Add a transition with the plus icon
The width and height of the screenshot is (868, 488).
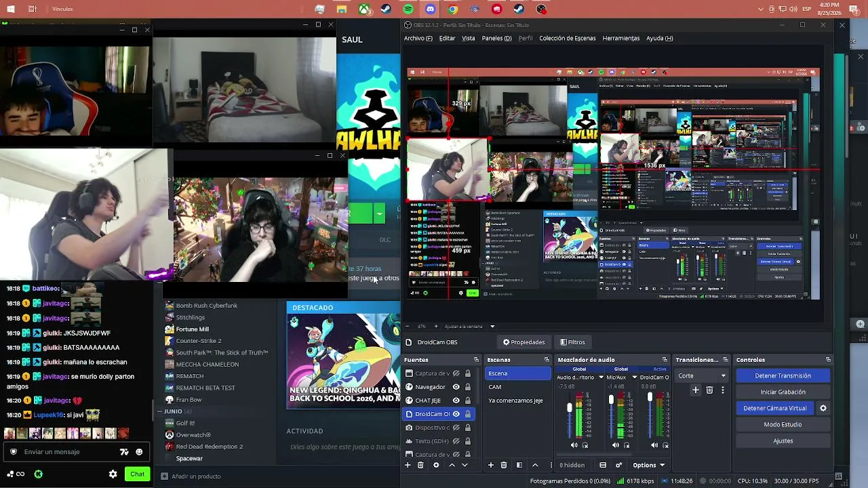(x=695, y=390)
